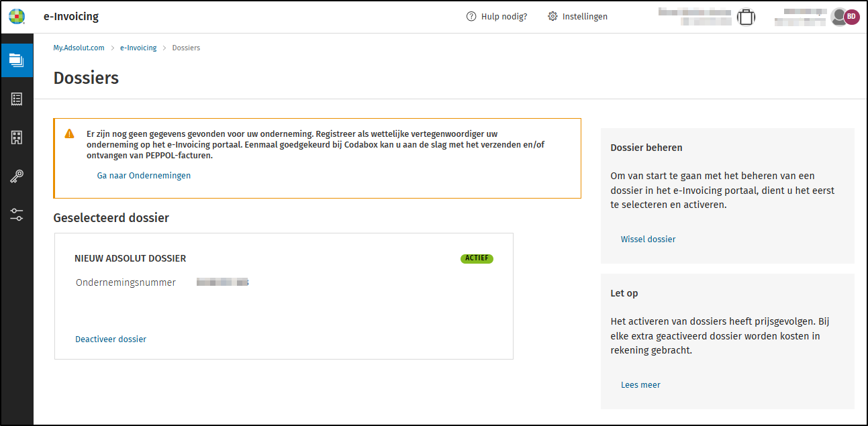The width and height of the screenshot is (868, 426).
Task: Open the 'Hulp nodig?' help menu
Action: (497, 17)
